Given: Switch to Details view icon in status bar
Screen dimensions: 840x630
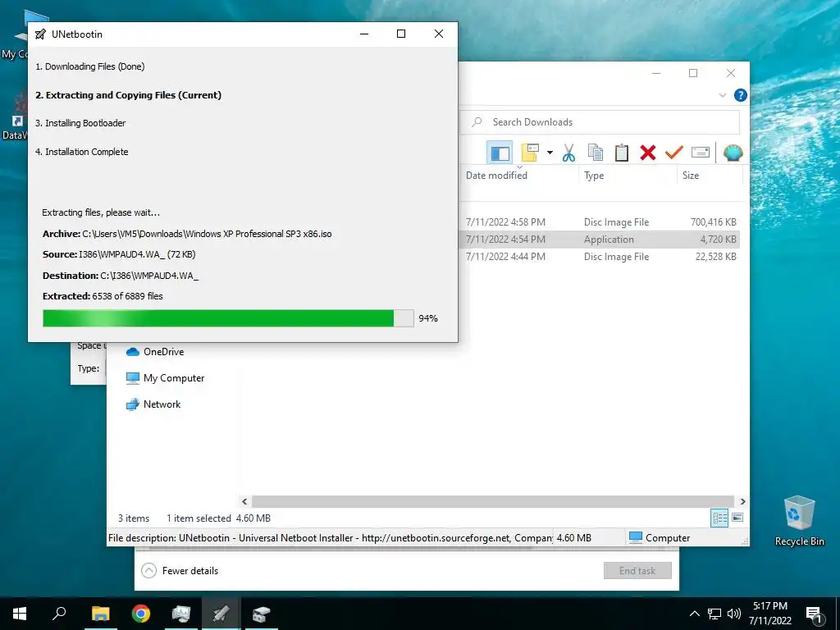Looking at the screenshot, I should (719, 518).
